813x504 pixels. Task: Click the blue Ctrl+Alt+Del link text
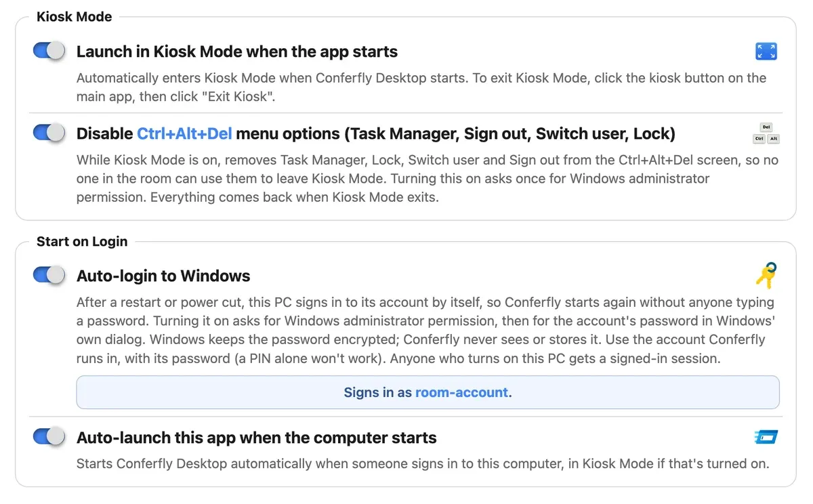tap(184, 133)
